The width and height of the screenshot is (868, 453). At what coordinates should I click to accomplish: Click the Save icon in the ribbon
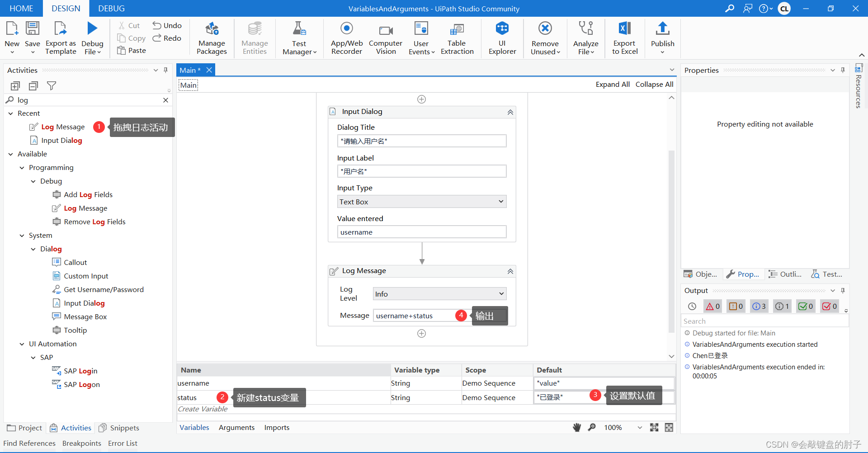32,29
